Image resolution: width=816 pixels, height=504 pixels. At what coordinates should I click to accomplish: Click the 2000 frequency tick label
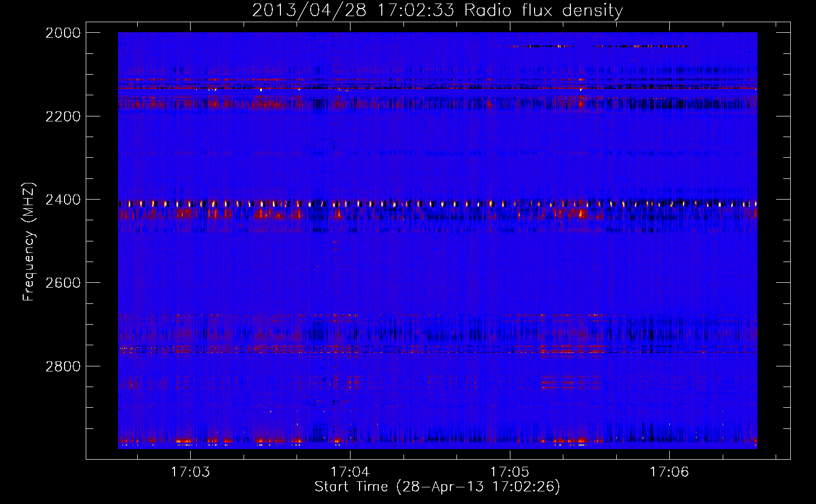pos(63,33)
